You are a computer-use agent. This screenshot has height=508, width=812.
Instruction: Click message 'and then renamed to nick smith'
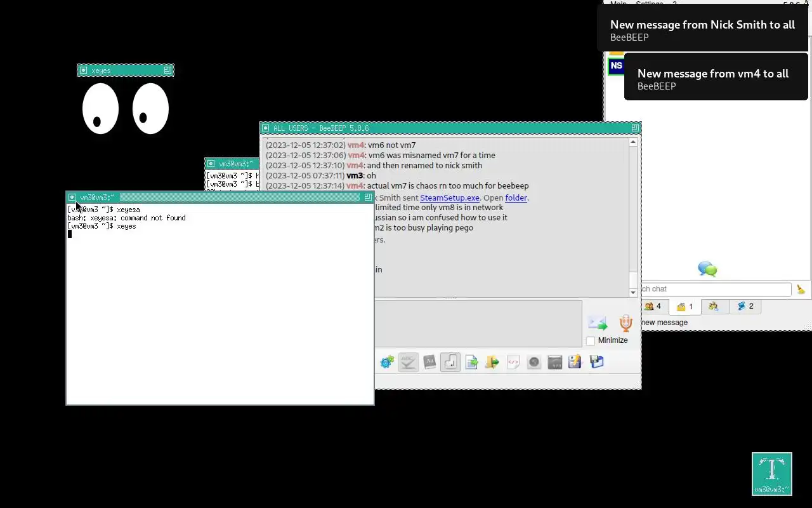click(x=424, y=166)
